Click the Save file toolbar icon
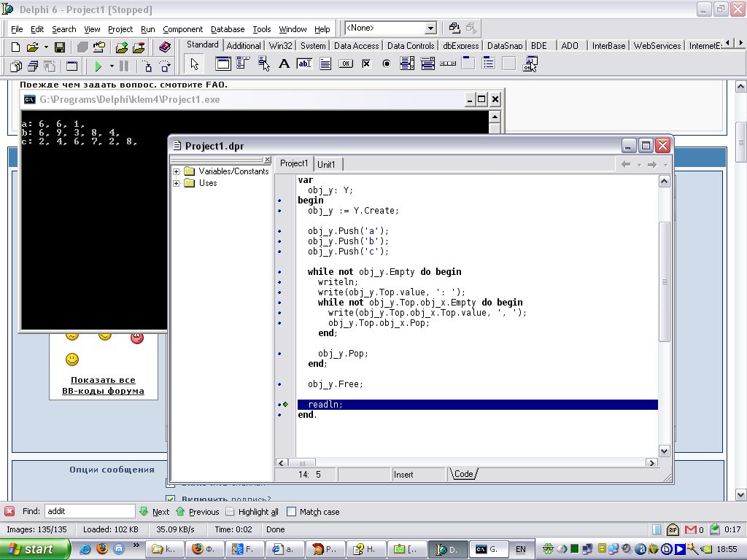Image resolution: width=747 pixels, height=560 pixels. pyautogui.click(x=60, y=47)
